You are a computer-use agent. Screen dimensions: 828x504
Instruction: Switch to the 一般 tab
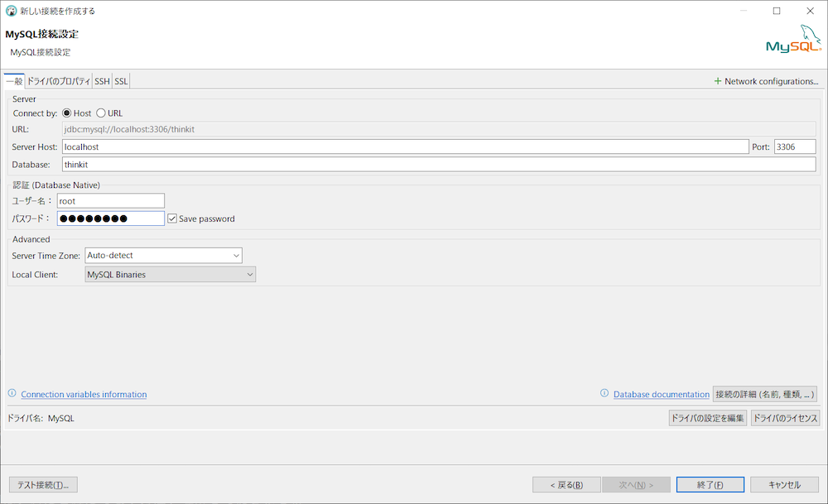click(x=14, y=81)
